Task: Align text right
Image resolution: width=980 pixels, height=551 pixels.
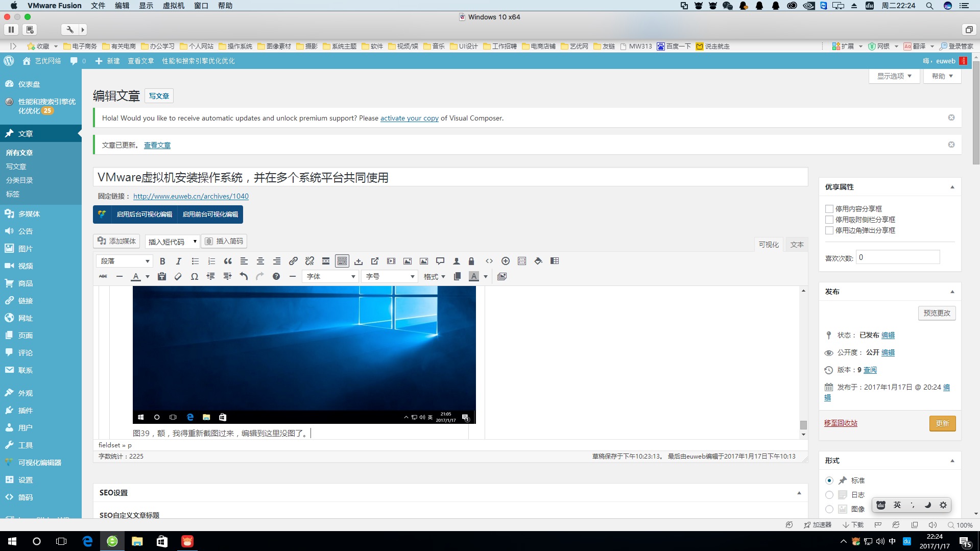Action: point(277,261)
